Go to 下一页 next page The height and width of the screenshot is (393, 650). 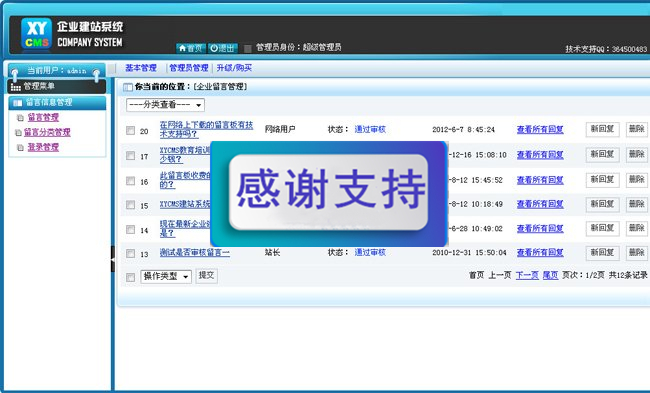click(x=527, y=275)
